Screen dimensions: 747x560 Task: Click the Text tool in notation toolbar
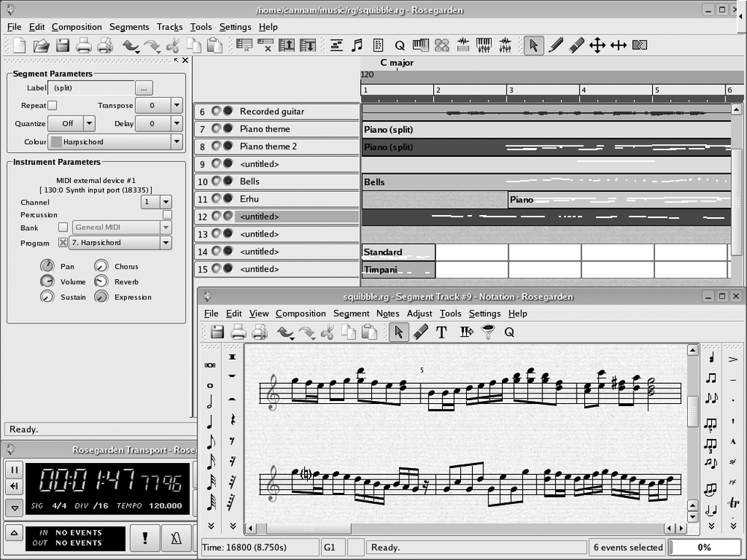click(441, 332)
